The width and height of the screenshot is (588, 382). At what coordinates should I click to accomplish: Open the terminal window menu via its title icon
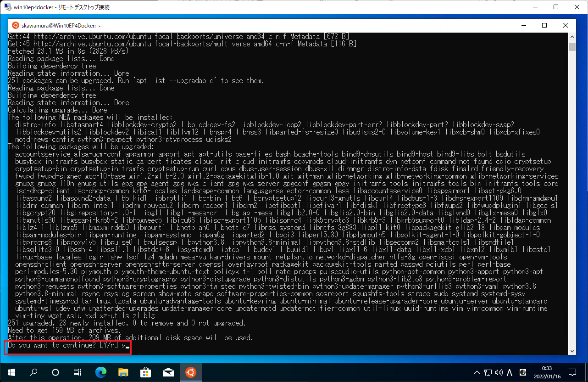[x=15, y=26]
